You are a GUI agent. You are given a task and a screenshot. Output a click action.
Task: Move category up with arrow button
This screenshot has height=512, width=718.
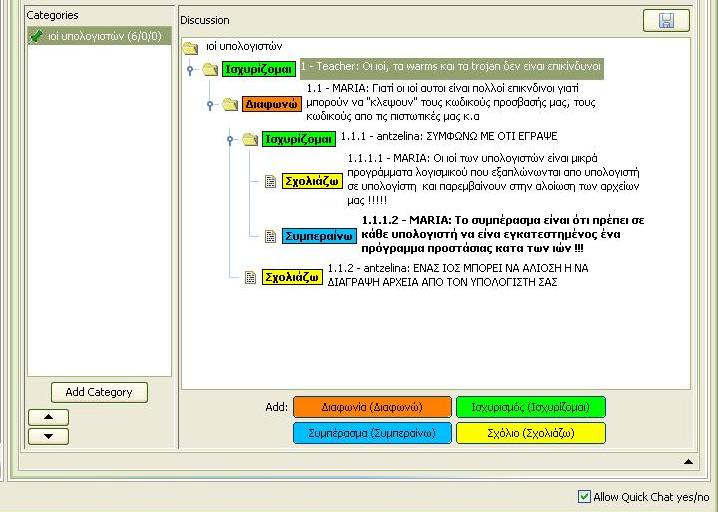click(x=48, y=417)
